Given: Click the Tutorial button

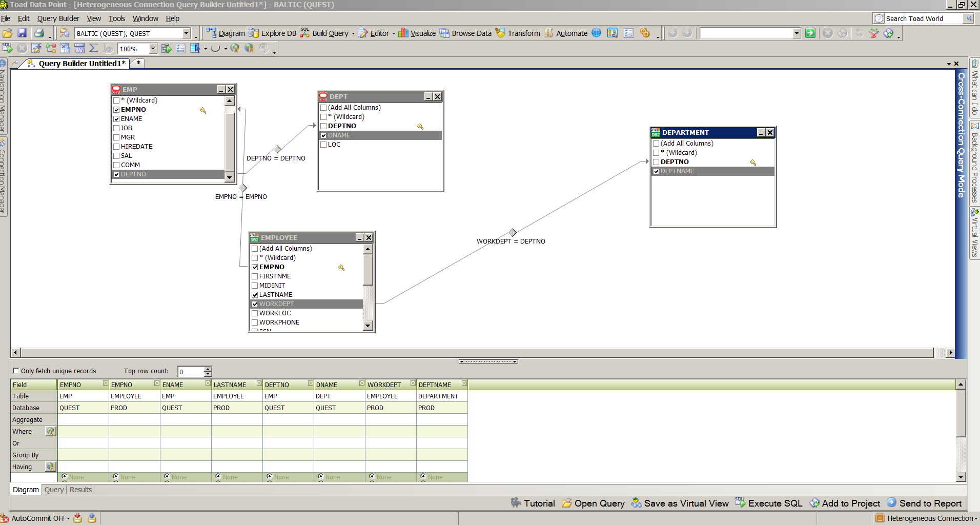Looking at the screenshot, I should tap(533, 503).
